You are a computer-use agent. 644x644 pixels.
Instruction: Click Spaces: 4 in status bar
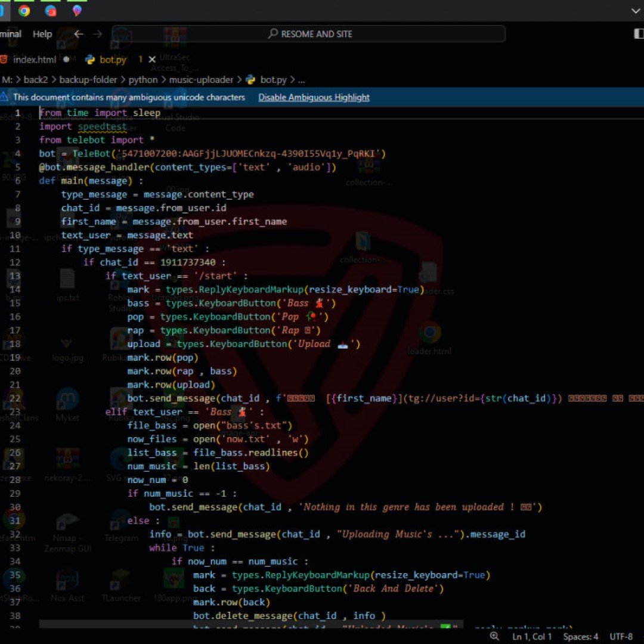click(580, 637)
